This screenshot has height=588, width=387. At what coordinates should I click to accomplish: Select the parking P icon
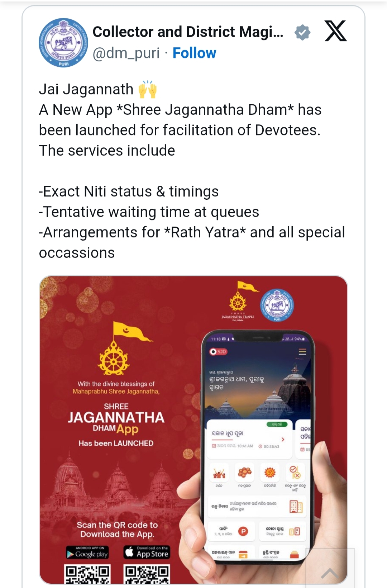click(243, 531)
